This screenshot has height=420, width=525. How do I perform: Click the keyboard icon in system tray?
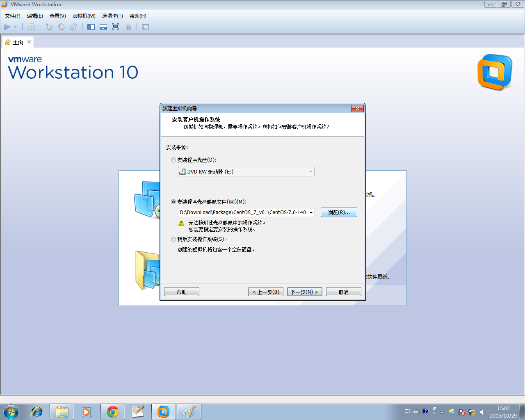pyautogui.click(x=416, y=411)
